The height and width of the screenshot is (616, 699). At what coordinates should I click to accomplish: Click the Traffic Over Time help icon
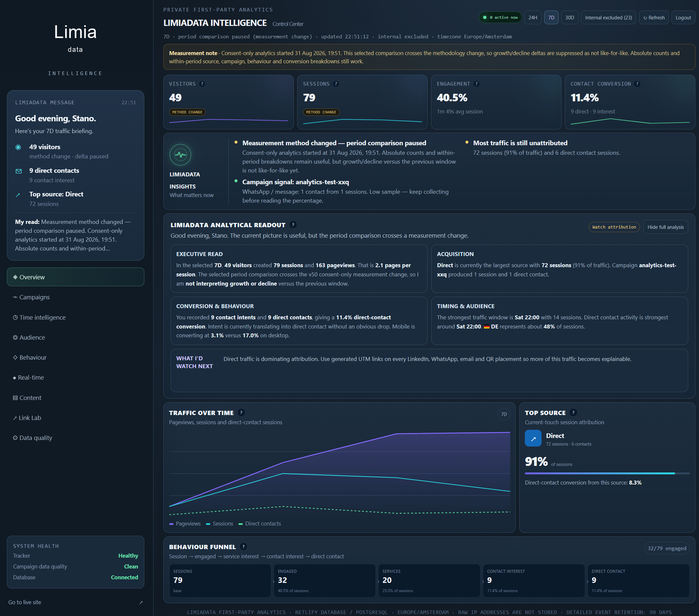pyautogui.click(x=241, y=413)
